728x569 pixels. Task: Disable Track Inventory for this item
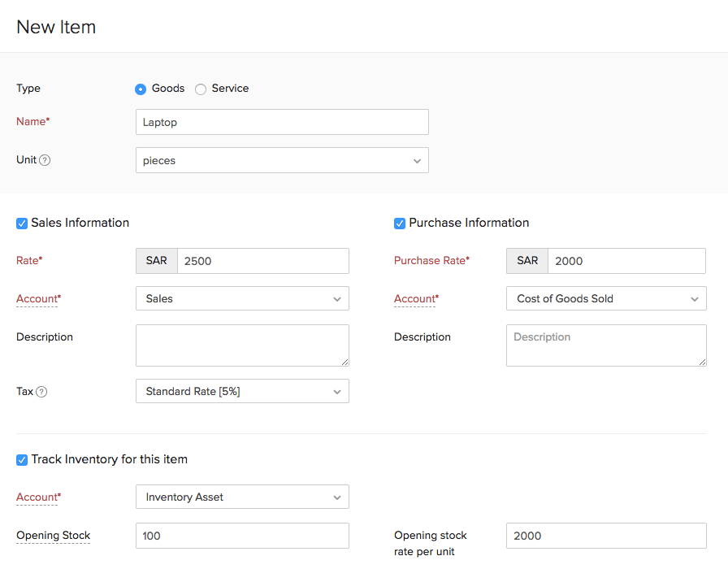click(22, 460)
